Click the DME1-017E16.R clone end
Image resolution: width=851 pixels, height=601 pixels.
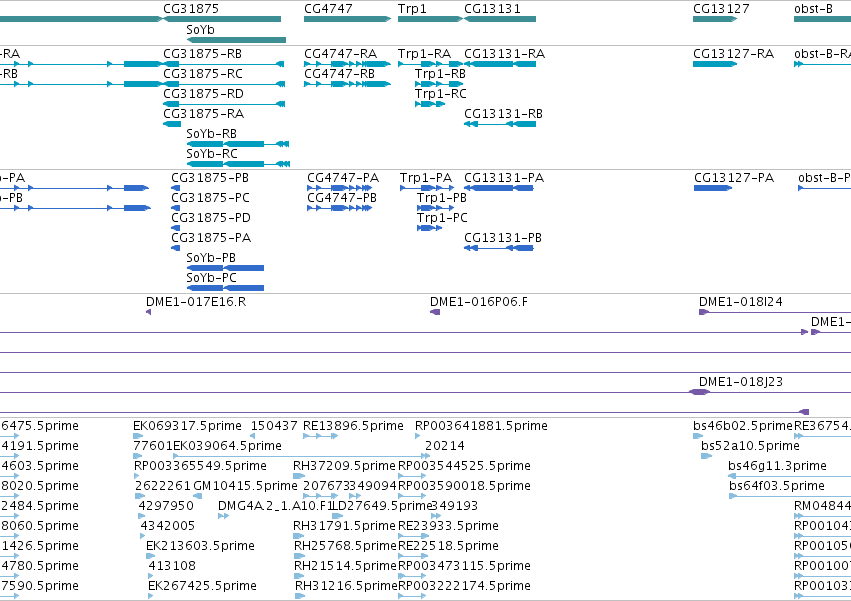(149, 312)
